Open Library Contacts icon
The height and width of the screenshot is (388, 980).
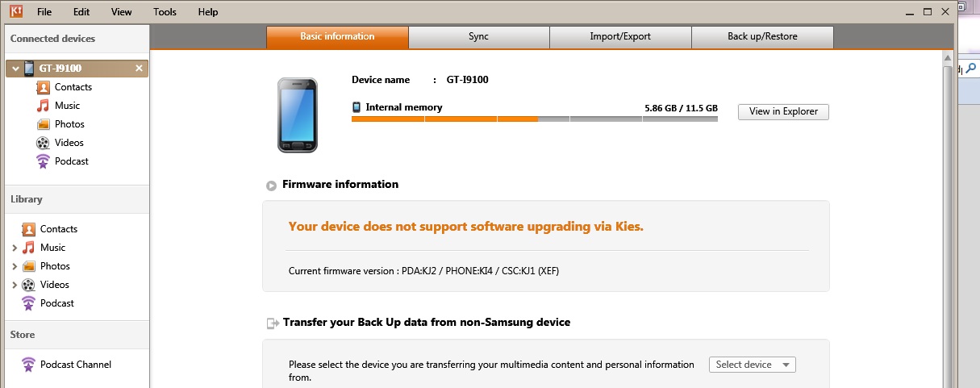pos(29,229)
